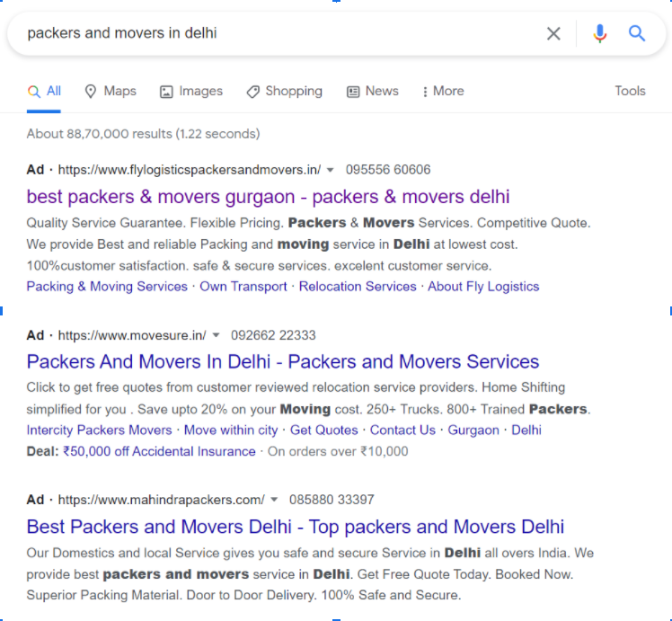Open the More search categories menu

pos(443,92)
